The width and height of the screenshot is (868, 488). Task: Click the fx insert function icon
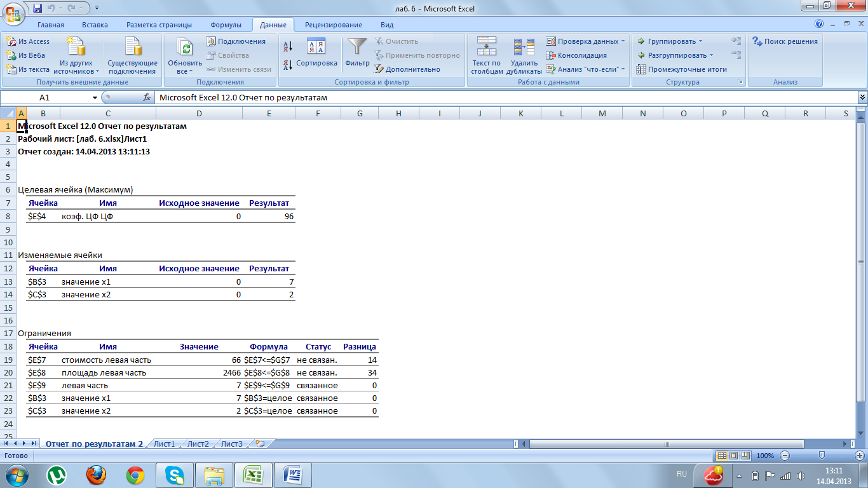147,98
